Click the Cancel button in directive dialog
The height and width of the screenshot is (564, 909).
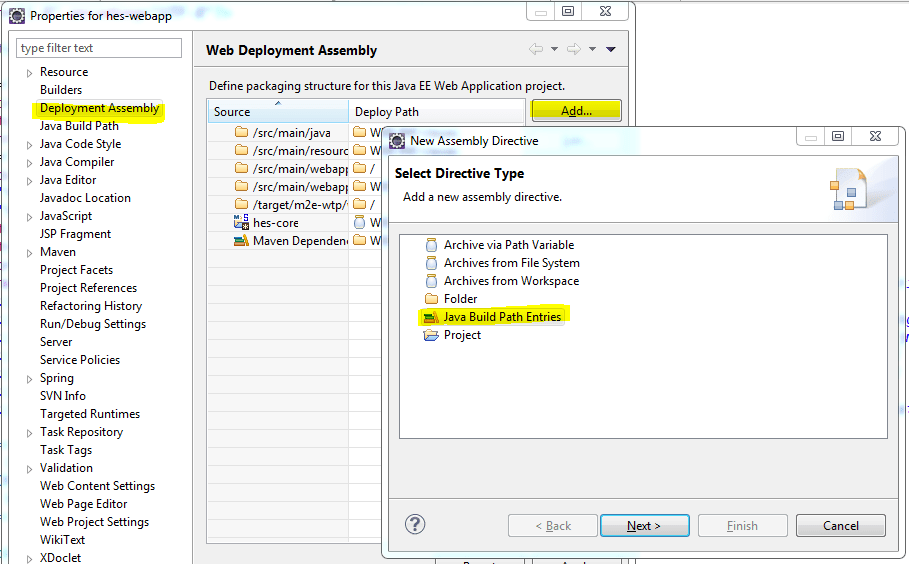pos(841,526)
